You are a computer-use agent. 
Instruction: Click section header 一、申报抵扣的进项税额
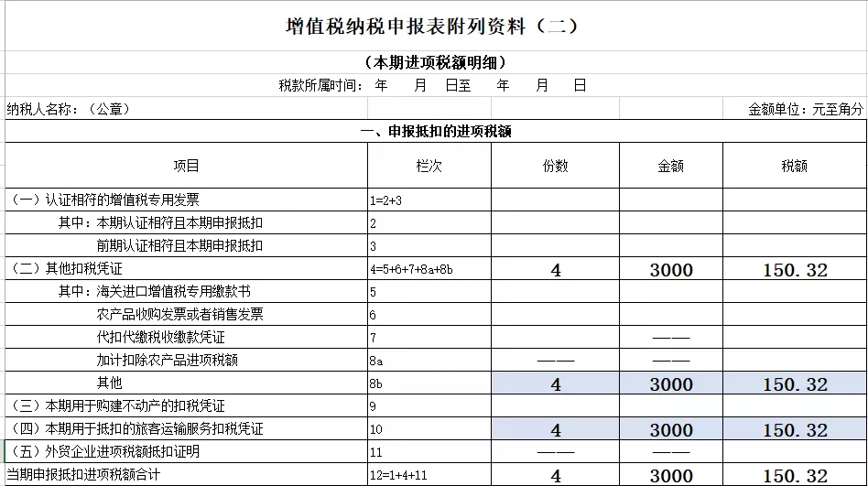click(x=436, y=131)
